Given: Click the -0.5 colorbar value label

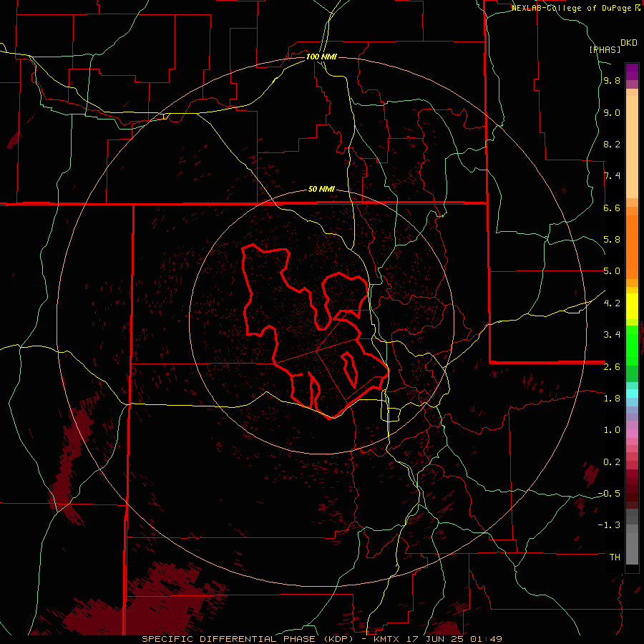Looking at the screenshot, I should 609,494.
